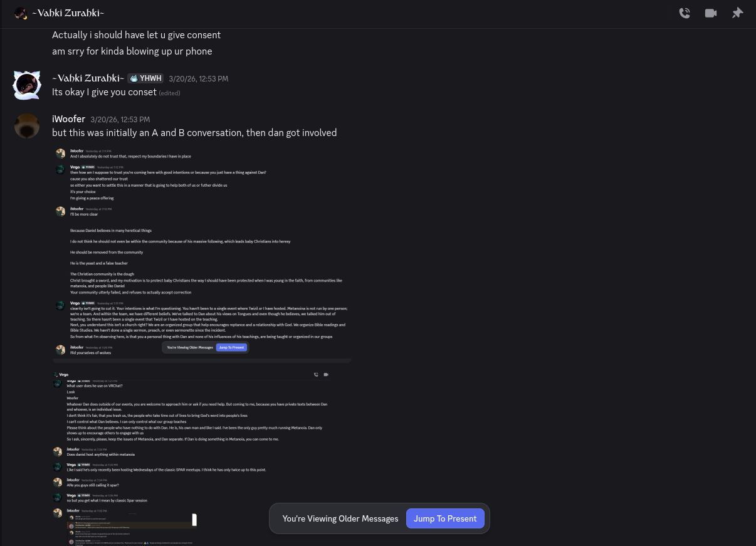The width and height of the screenshot is (756, 546).
Task: Click the message "Its okay I give you conset"
Action: click(104, 92)
